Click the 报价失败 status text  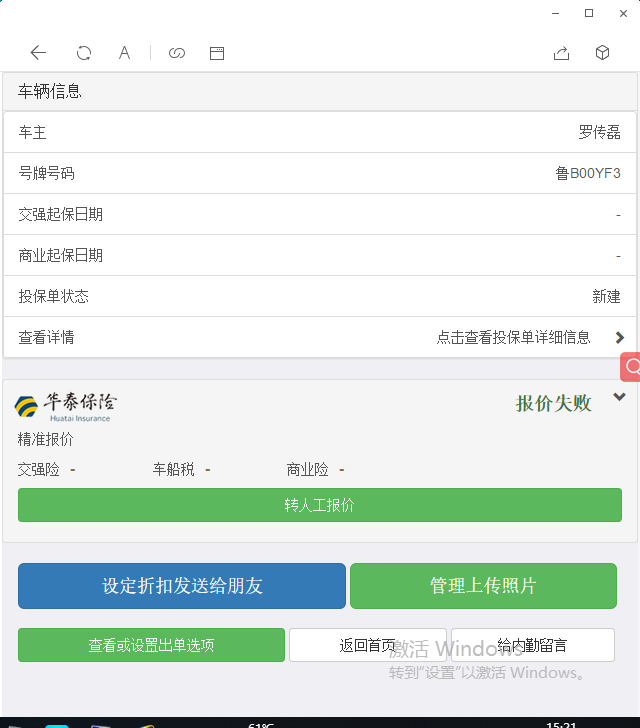(x=553, y=403)
